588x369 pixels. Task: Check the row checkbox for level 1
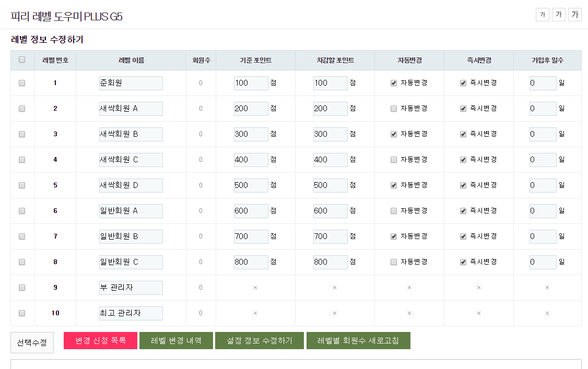tap(22, 83)
